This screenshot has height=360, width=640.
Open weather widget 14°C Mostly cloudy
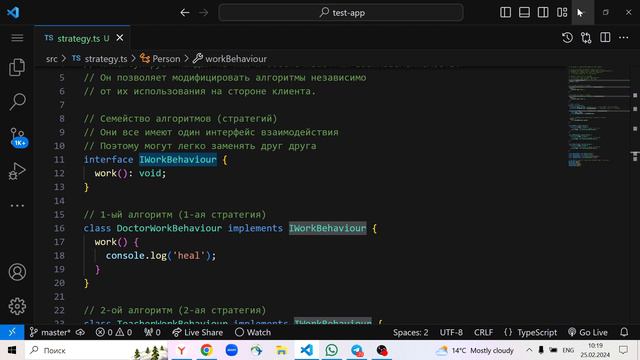point(475,350)
